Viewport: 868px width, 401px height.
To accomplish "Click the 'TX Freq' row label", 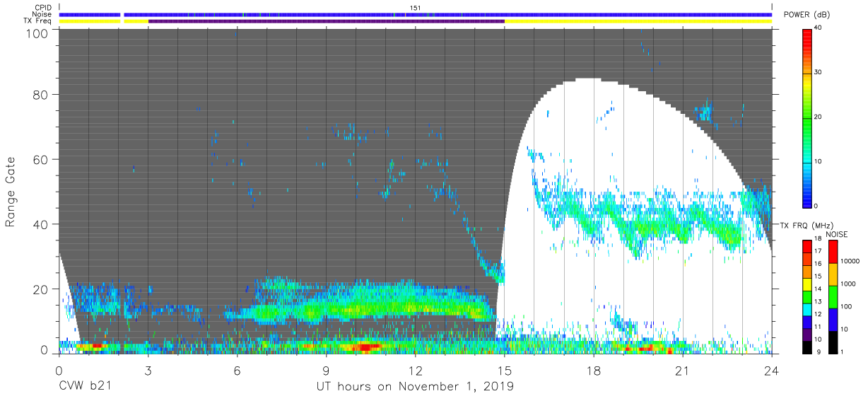I will point(36,21).
